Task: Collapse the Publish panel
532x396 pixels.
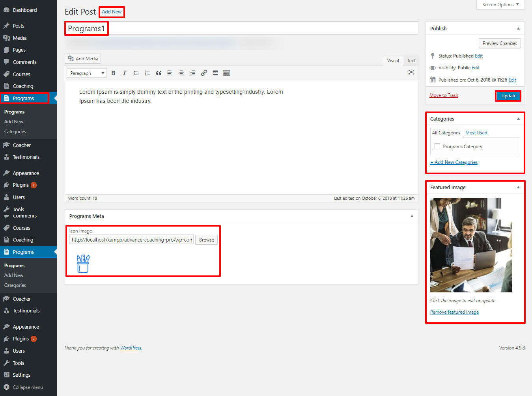Action: 518,28
